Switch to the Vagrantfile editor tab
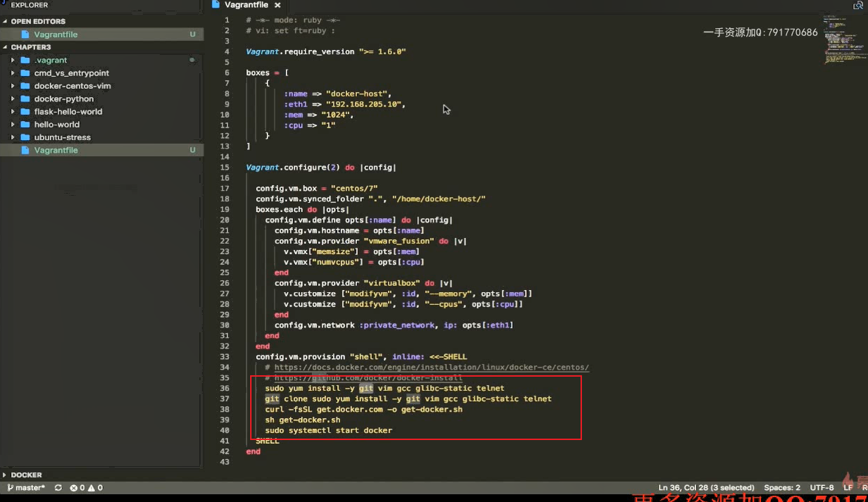868x502 pixels. point(247,6)
